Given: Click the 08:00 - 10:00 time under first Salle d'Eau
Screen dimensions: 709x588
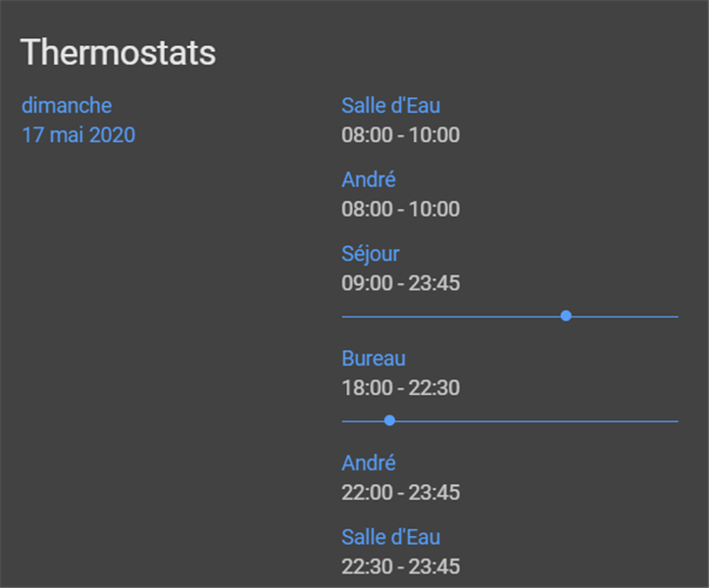Looking at the screenshot, I should (400, 135).
